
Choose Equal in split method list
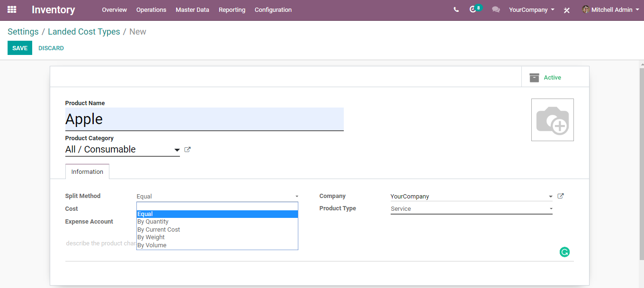217,214
